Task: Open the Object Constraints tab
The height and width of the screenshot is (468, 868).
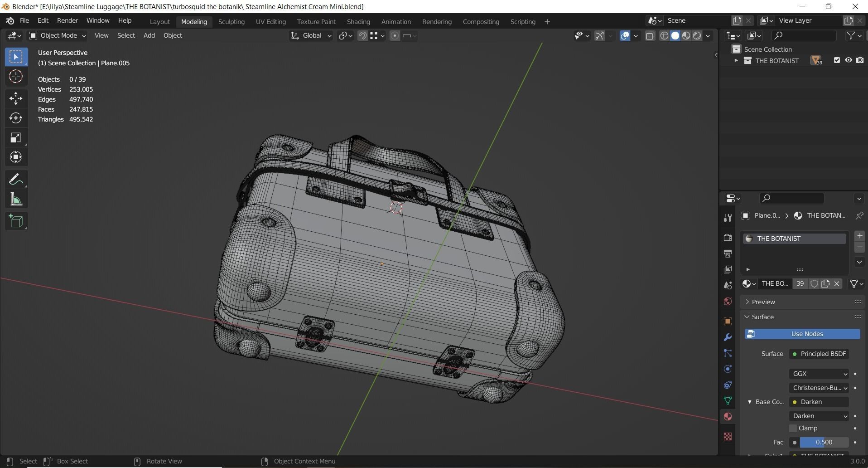Action: pyautogui.click(x=728, y=385)
